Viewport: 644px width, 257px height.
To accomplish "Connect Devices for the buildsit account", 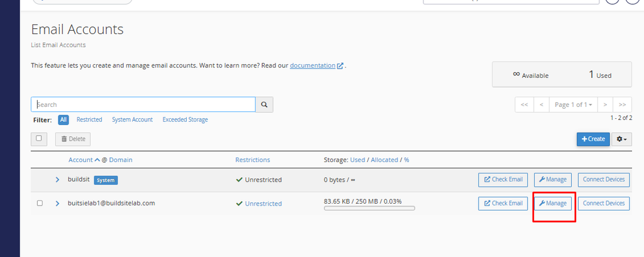I will pos(604,180).
